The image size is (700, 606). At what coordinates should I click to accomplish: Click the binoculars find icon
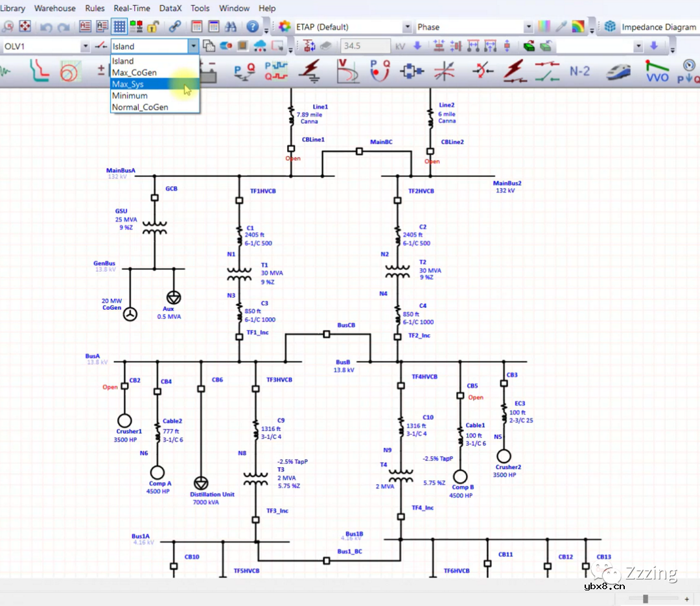click(x=230, y=27)
